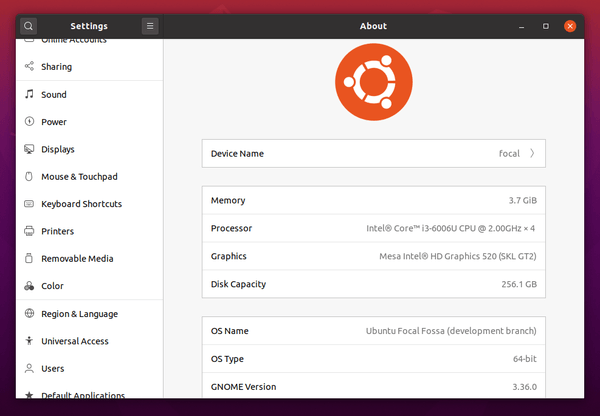Image resolution: width=600 pixels, height=416 pixels.
Task: Click the mouse icon beside Mouse & Touchpad
Action: coord(29,176)
